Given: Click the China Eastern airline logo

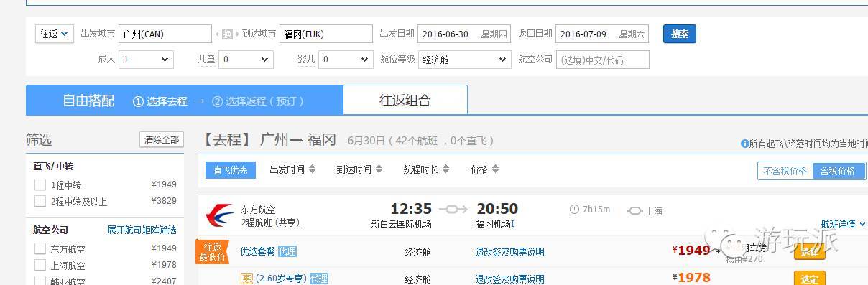Looking at the screenshot, I should (x=219, y=216).
